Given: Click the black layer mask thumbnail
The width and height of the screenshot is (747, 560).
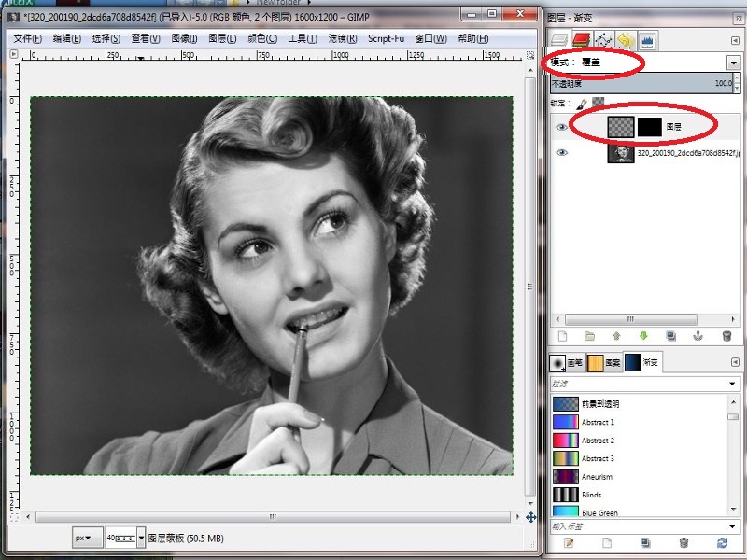Looking at the screenshot, I should pyautogui.click(x=650, y=127).
